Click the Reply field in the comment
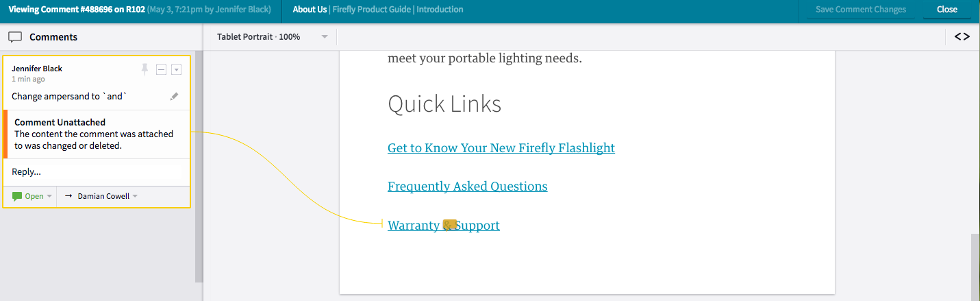The image size is (980, 301). [96, 172]
